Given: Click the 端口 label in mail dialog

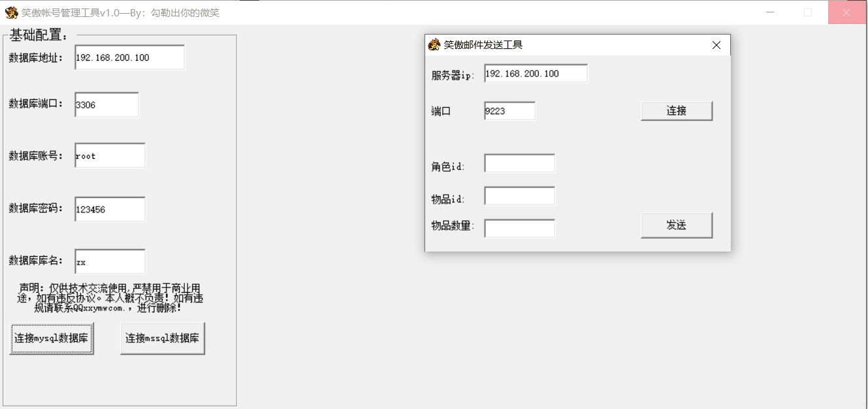Looking at the screenshot, I should pos(441,111).
